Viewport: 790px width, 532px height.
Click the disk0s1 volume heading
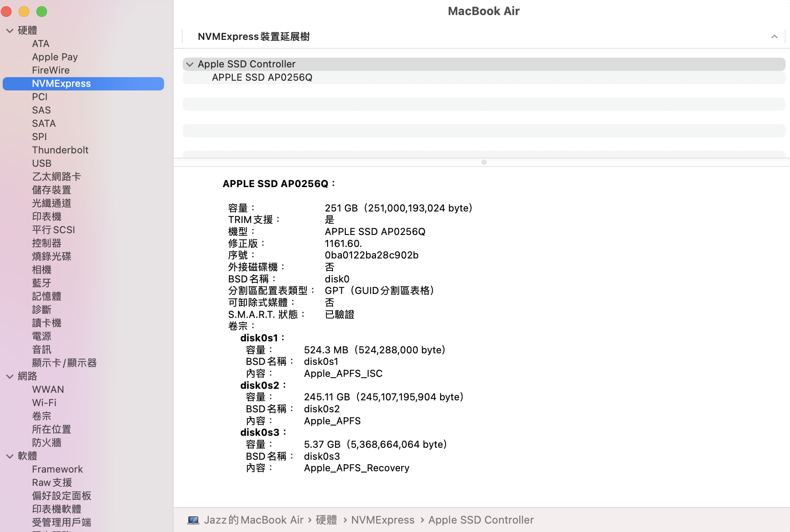262,338
